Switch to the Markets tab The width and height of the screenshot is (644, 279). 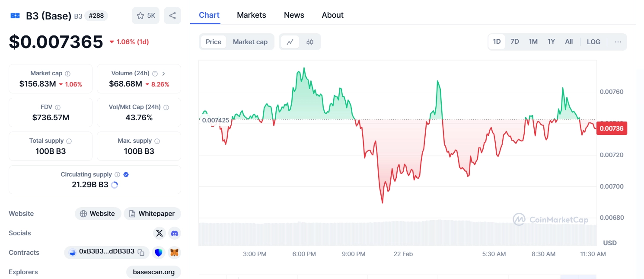252,15
